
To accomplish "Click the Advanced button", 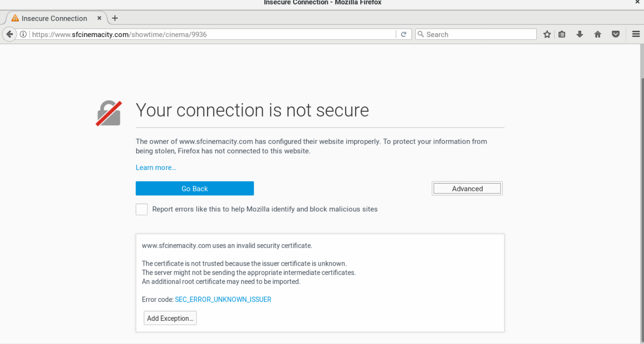I will tap(467, 188).
